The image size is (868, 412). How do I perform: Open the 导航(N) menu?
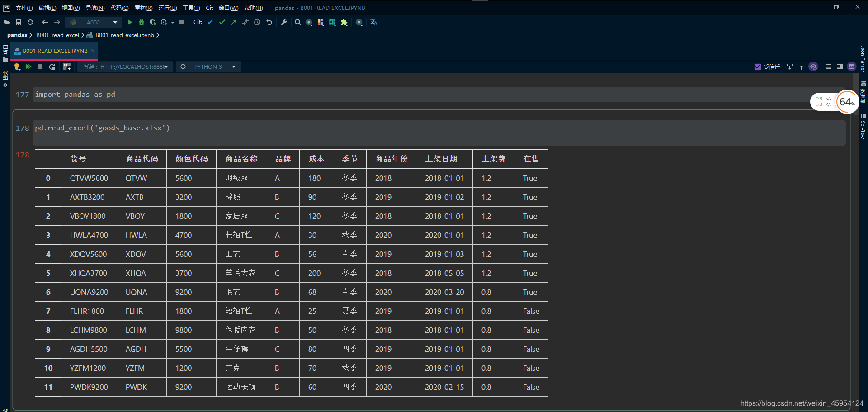(x=95, y=8)
